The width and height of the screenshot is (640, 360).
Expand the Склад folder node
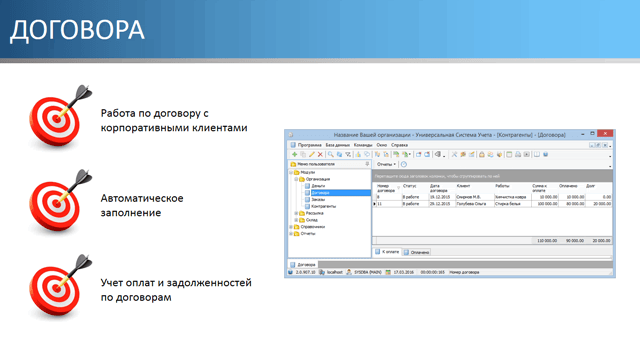296,220
